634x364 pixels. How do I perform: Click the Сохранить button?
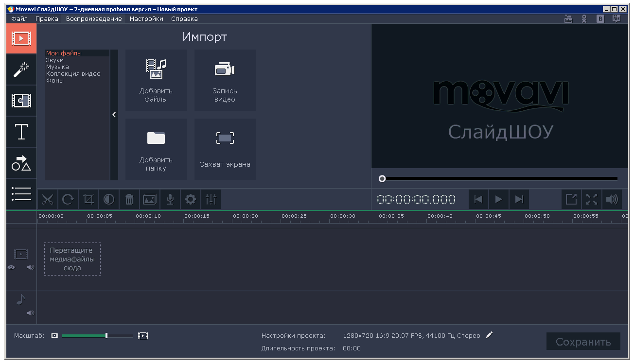(583, 342)
